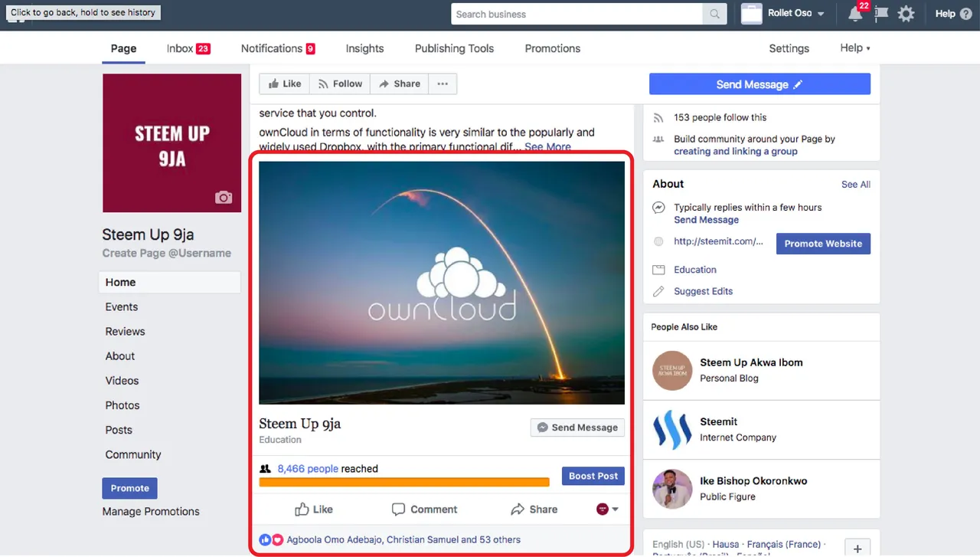Open the Promotions tab

coord(553,48)
